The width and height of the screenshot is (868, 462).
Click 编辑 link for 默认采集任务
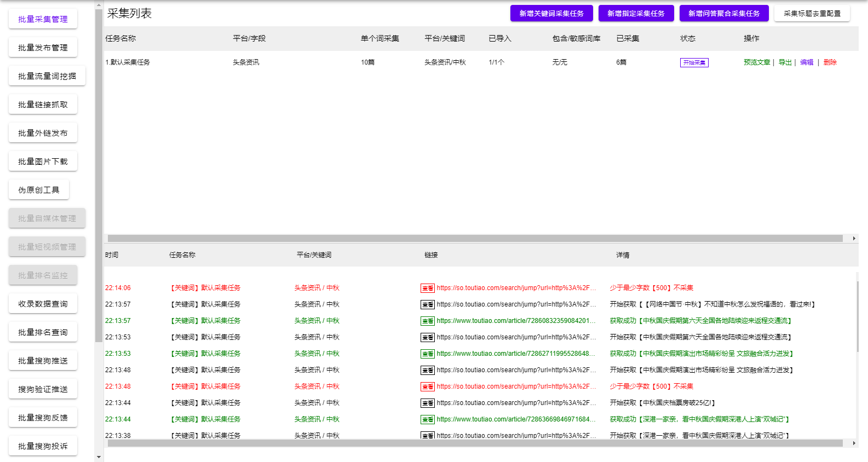(x=807, y=62)
